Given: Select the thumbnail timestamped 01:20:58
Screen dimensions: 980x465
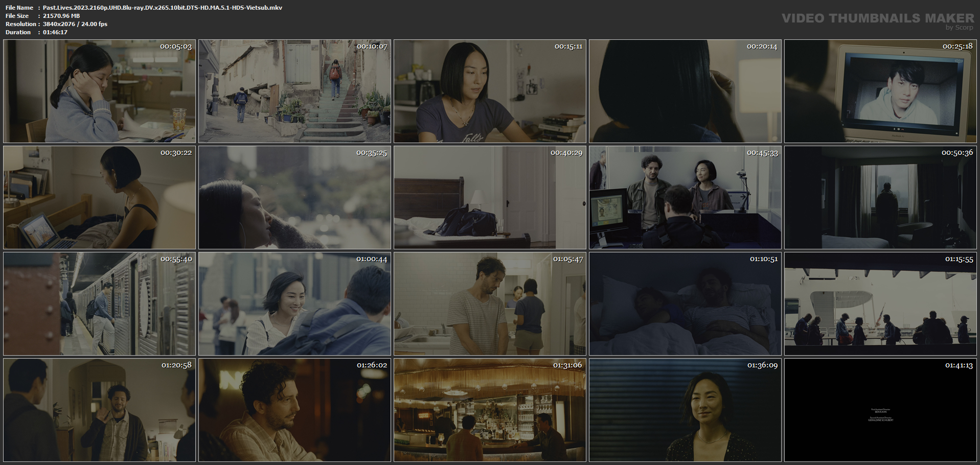Looking at the screenshot, I should click(x=100, y=410).
